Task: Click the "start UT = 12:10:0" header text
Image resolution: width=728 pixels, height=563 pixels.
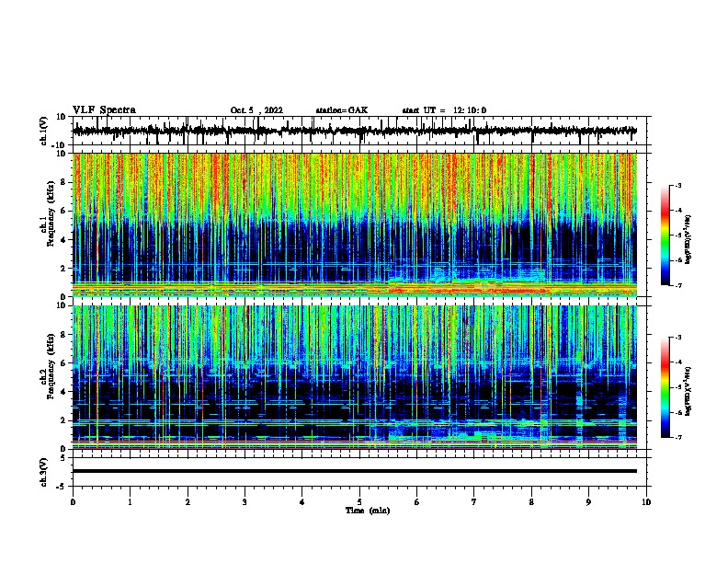Action: [x=444, y=110]
